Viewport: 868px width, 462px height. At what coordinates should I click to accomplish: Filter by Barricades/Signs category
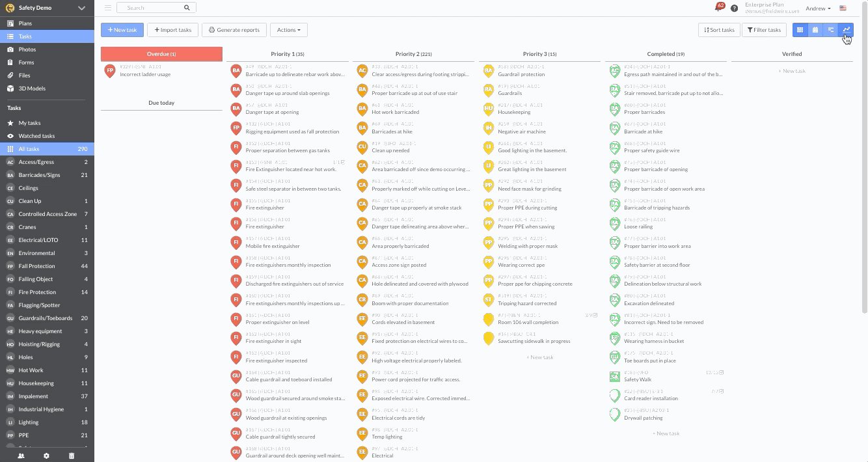click(x=47, y=175)
